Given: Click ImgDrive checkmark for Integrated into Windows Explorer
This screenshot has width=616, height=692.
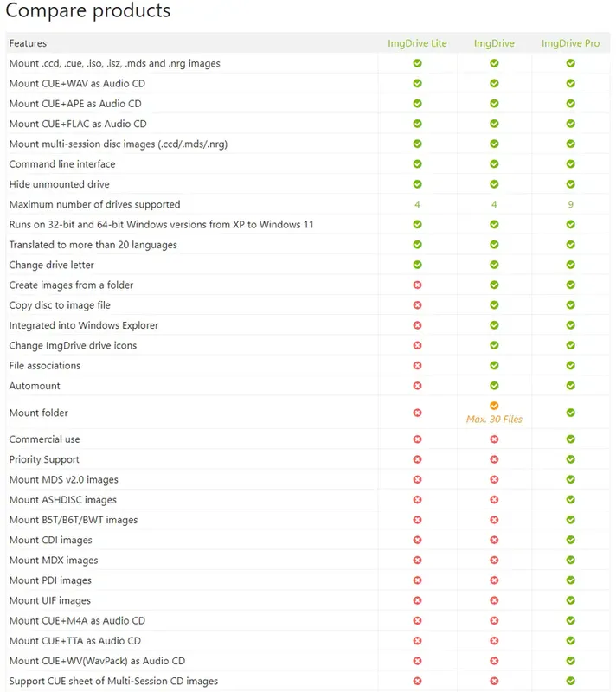Looking at the screenshot, I should point(494,325).
